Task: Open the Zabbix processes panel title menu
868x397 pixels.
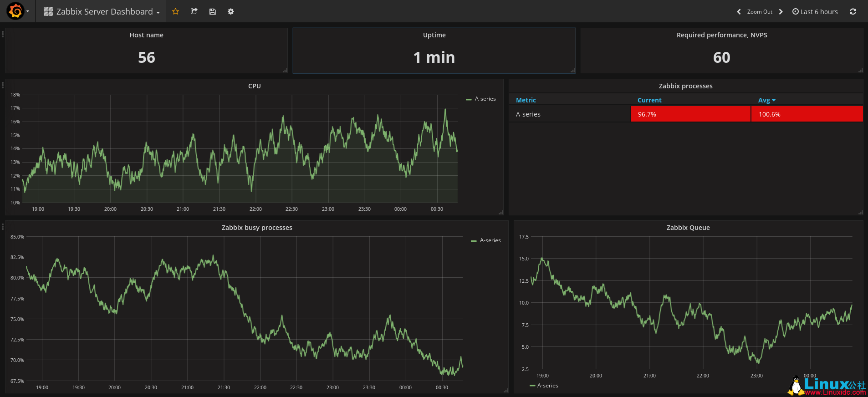Action: point(686,86)
